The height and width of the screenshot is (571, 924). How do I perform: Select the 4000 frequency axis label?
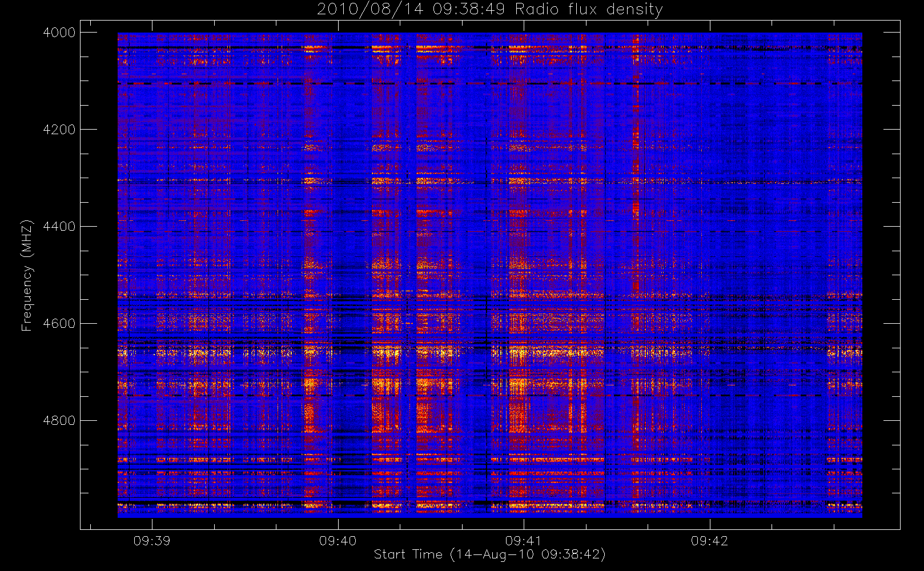[x=59, y=33]
